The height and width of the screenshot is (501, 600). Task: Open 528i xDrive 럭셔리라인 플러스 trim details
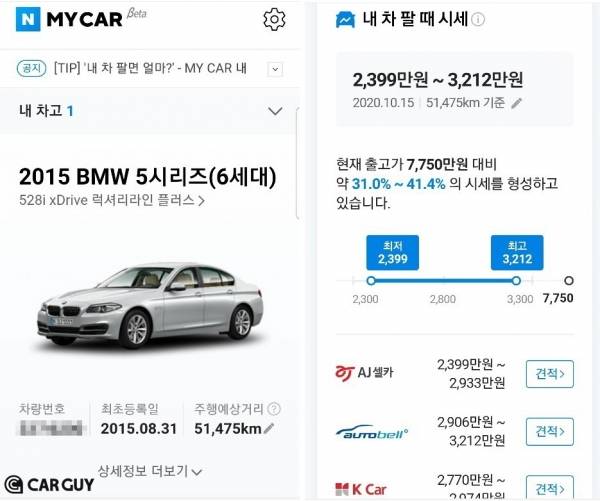(112, 200)
